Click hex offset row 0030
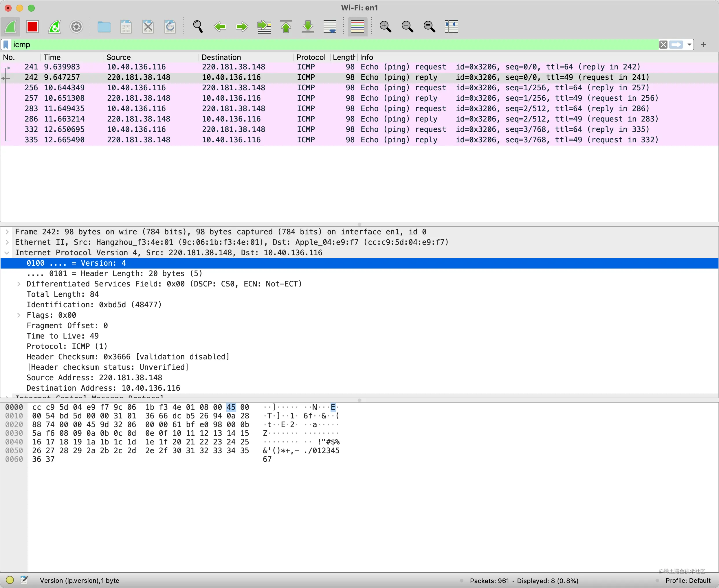The width and height of the screenshot is (719, 588). click(14, 433)
